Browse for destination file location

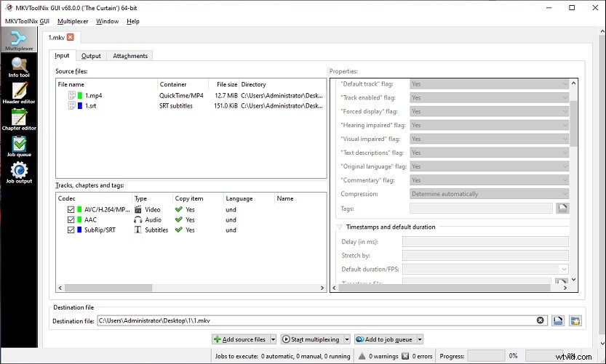click(x=558, y=320)
